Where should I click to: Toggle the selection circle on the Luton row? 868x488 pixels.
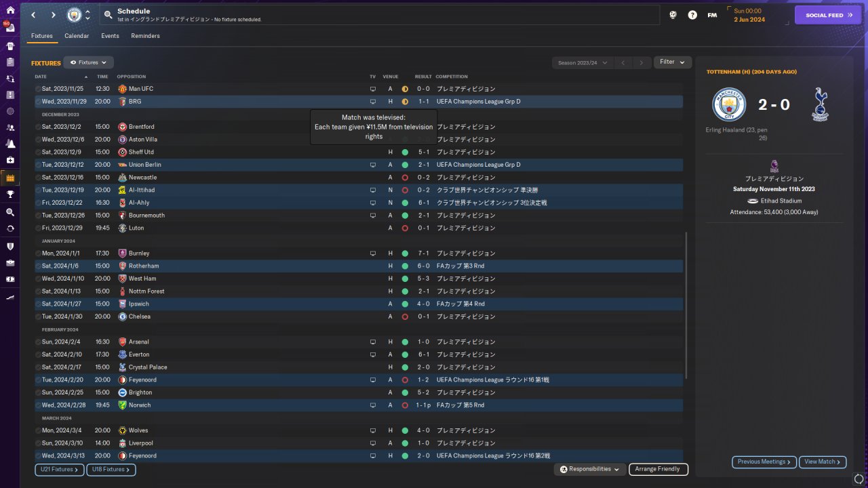[38, 228]
